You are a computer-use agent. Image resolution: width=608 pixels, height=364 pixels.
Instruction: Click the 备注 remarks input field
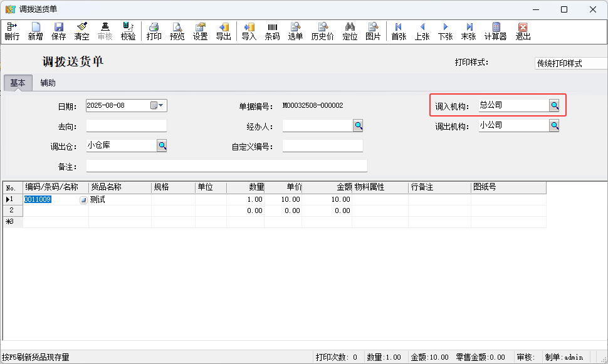click(x=226, y=166)
